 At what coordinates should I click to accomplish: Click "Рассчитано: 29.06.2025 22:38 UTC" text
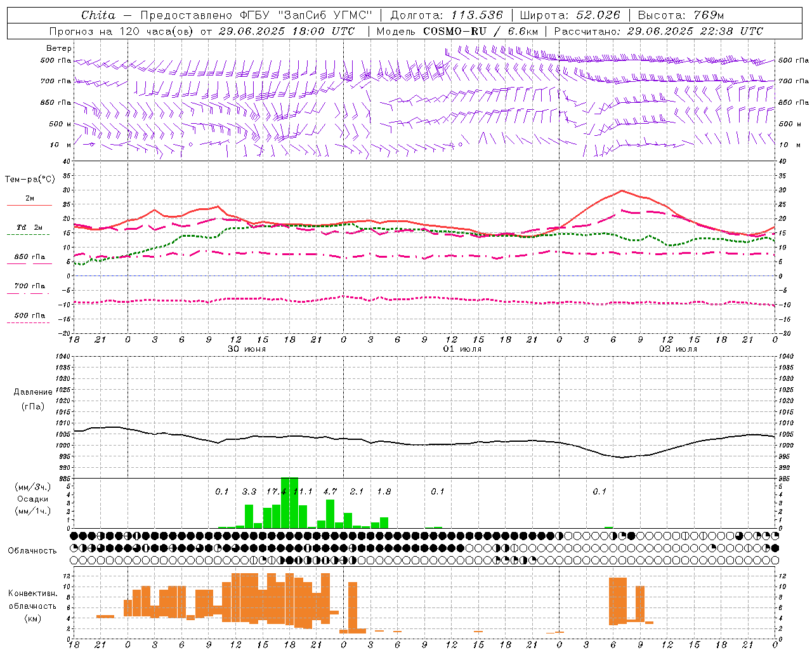(658, 31)
